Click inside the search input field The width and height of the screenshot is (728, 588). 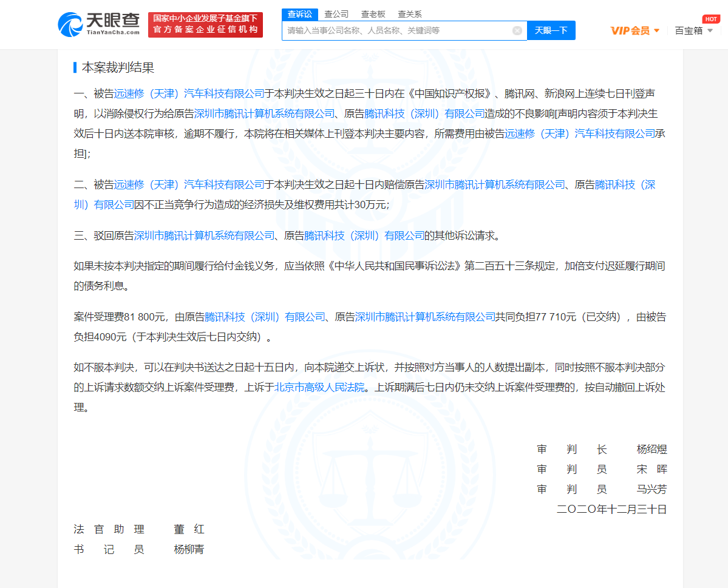[x=395, y=30]
